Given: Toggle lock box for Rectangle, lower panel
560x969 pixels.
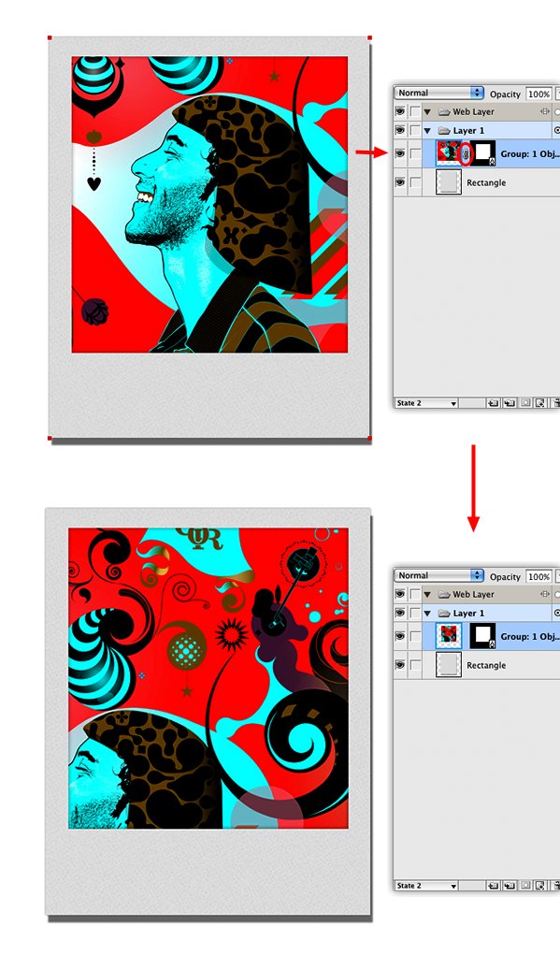Looking at the screenshot, I should 415,665.
